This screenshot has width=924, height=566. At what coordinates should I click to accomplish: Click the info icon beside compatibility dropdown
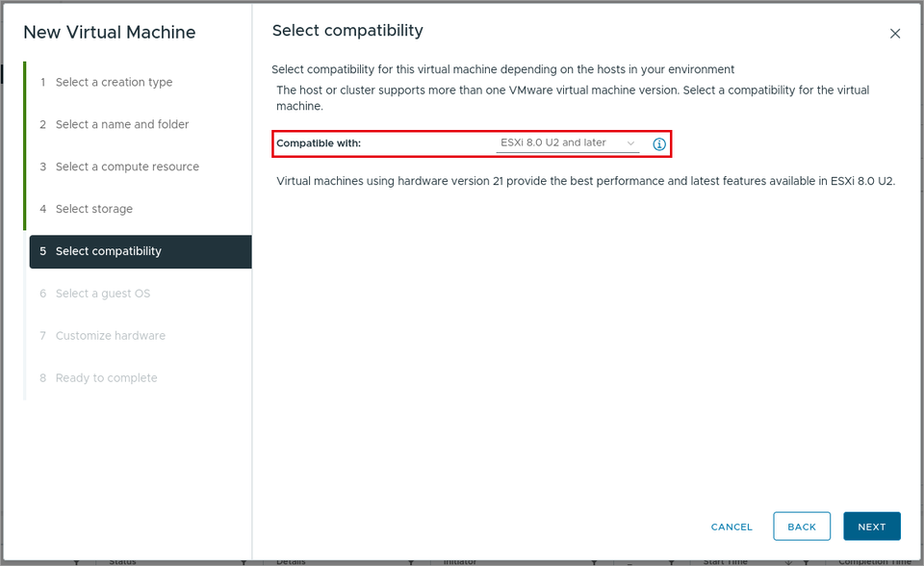click(658, 143)
